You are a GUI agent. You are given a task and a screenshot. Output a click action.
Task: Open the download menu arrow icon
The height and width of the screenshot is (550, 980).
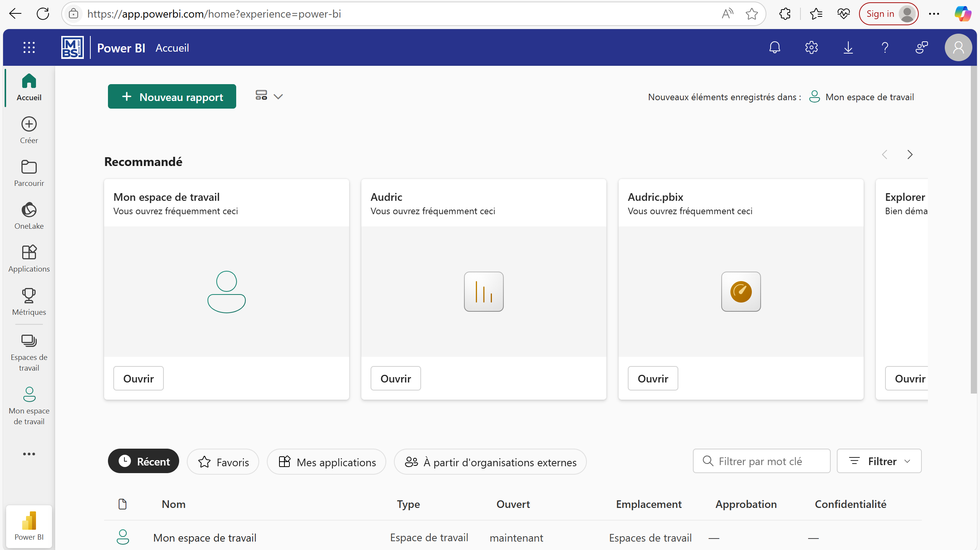pos(848,48)
